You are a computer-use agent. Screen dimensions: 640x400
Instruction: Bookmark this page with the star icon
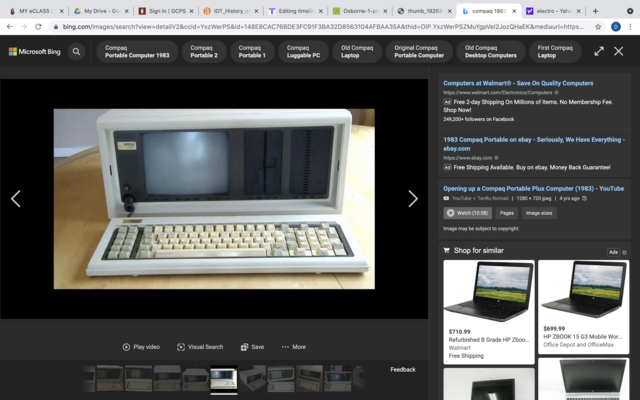pyautogui.click(x=598, y=27)
